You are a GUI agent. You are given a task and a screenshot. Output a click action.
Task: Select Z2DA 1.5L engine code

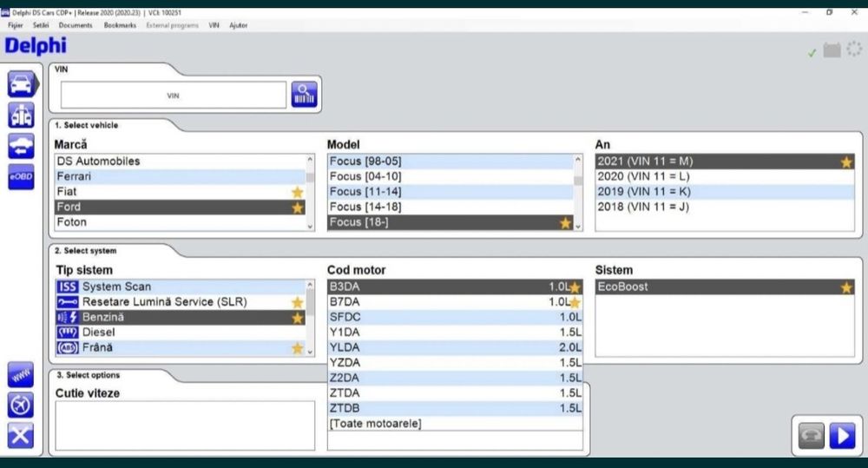tap(455, 378)
